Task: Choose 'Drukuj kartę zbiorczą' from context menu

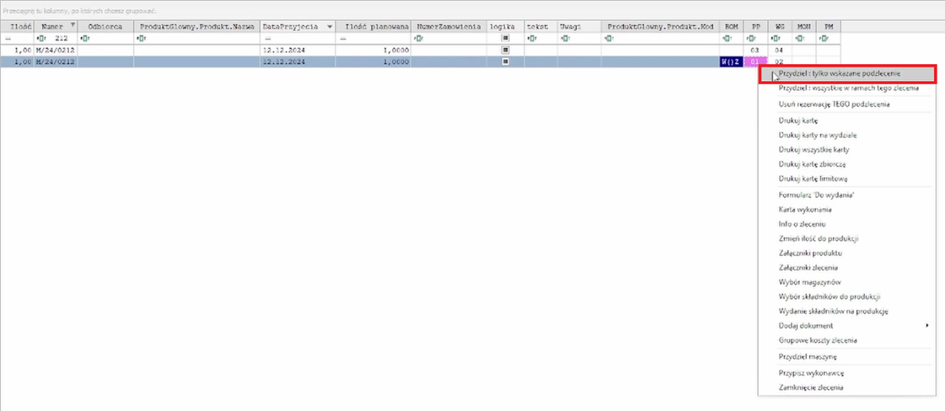Action: (x=813, y=163)
